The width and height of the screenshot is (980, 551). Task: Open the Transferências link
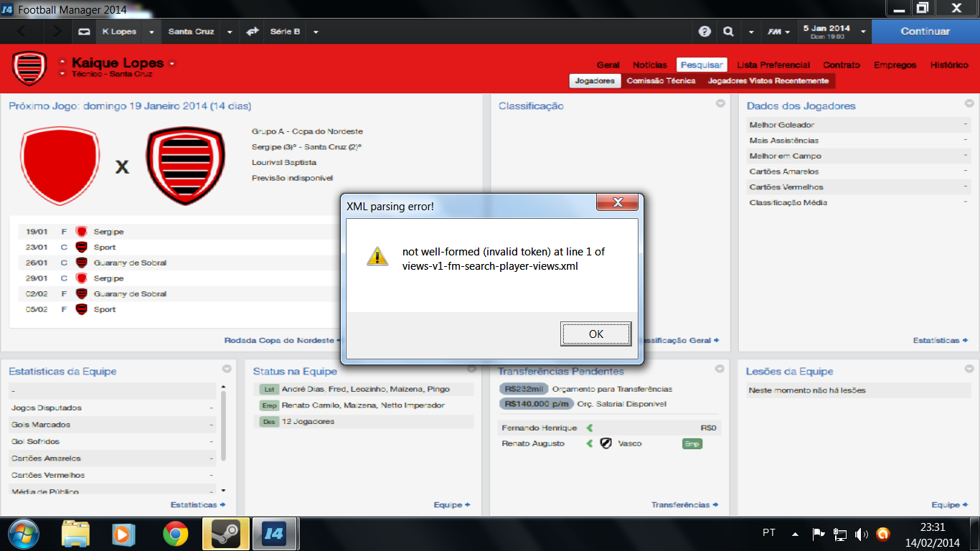(684, 505)
